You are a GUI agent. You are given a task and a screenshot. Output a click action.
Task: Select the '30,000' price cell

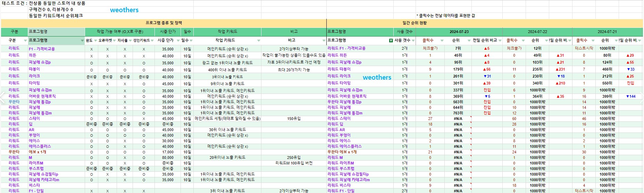coord(168,141)
